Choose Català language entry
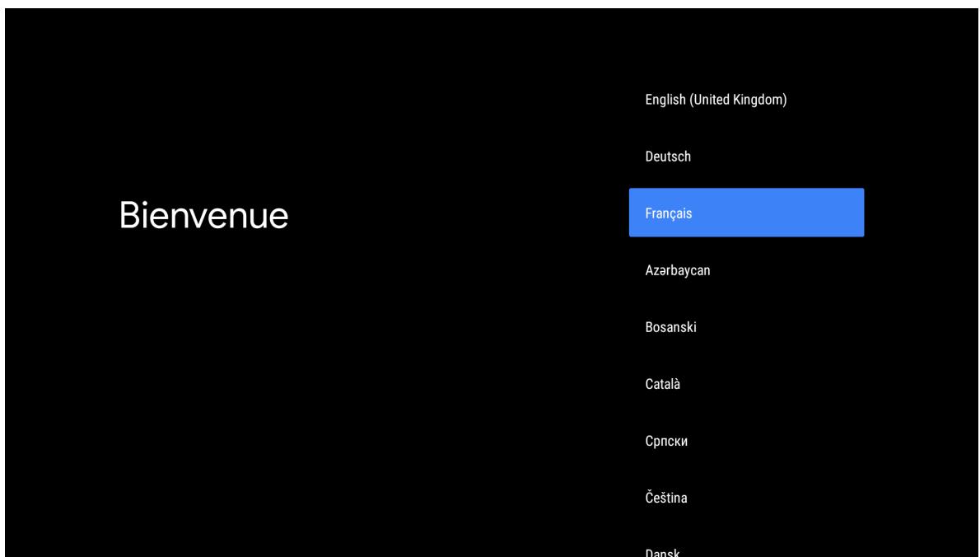Screen dimensions: 980x557 click(746, 384)
